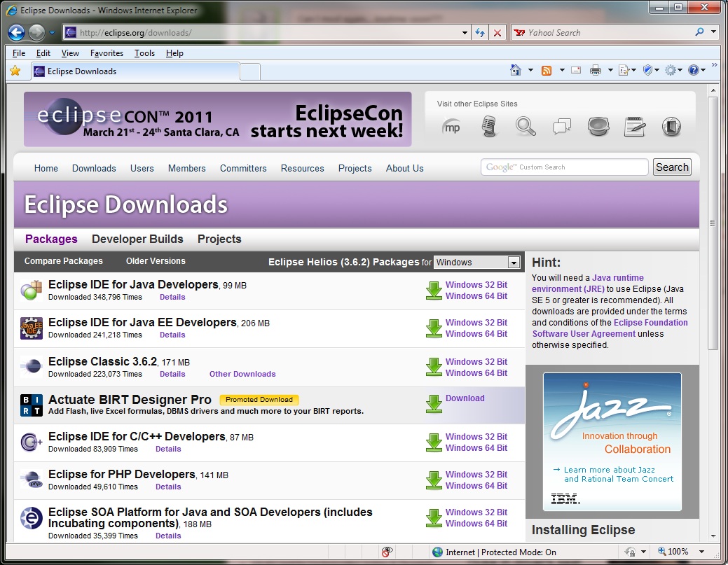Click the Jazz IBM advertisement image
Viewport: 728px width, 565px height.
(612, 442)
